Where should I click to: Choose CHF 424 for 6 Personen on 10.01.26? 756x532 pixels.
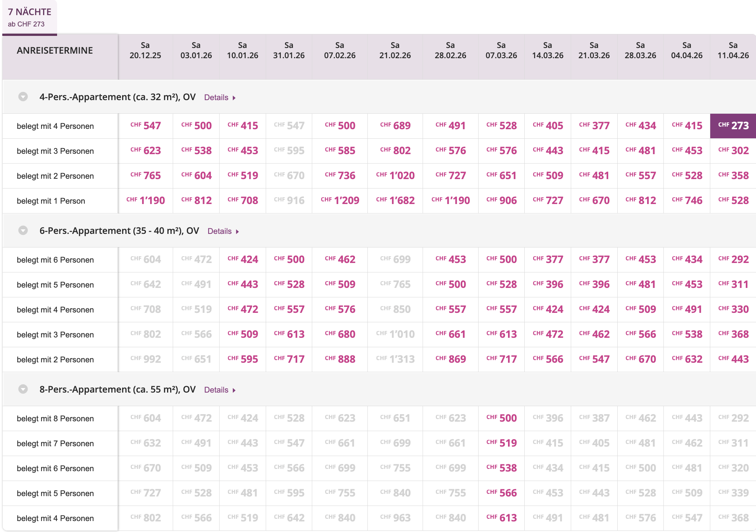point(243,260)
